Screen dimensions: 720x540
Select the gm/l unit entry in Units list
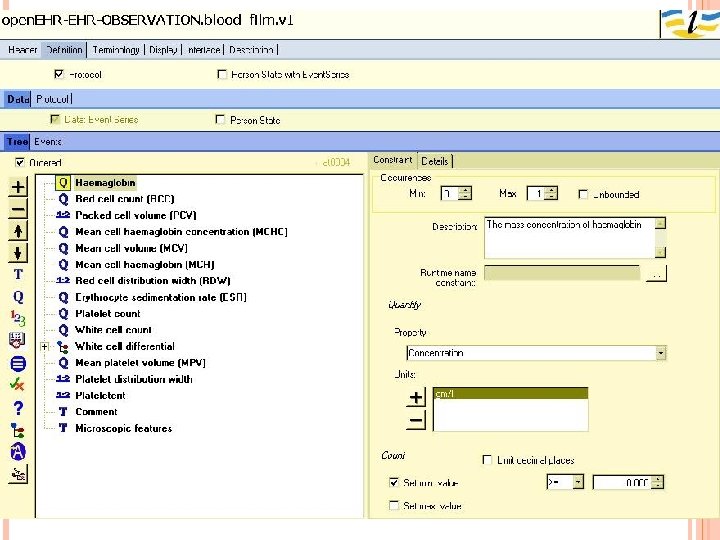510,394
